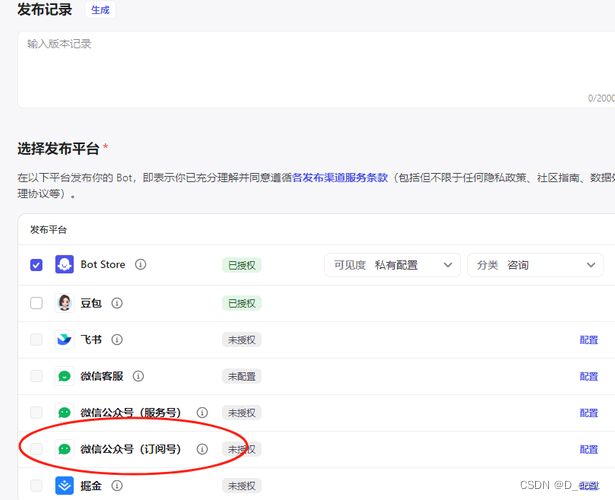Click 配置 for 微信公众号(订阅号)

coord(589,449)
